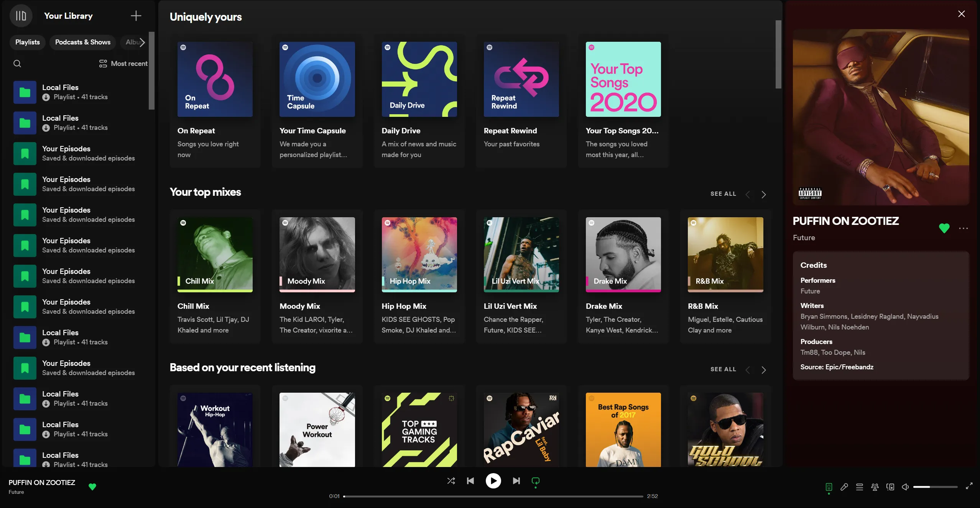Screen dimensions: 980x508
Task: Disable repeat mode
Action: point(535,481)
